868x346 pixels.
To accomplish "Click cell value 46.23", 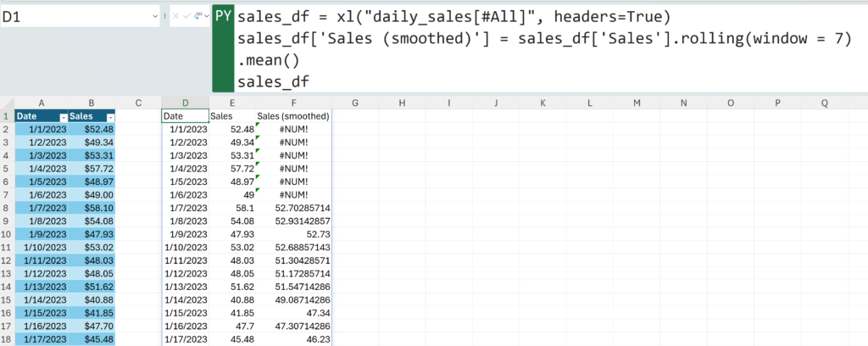I will [x=293, y=339].
